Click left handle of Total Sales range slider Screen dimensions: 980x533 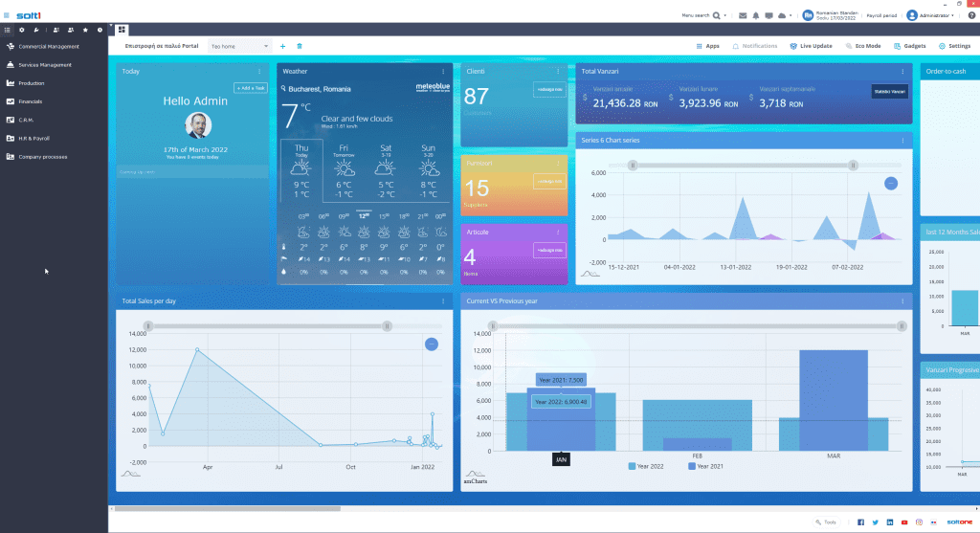click(146, 326)
